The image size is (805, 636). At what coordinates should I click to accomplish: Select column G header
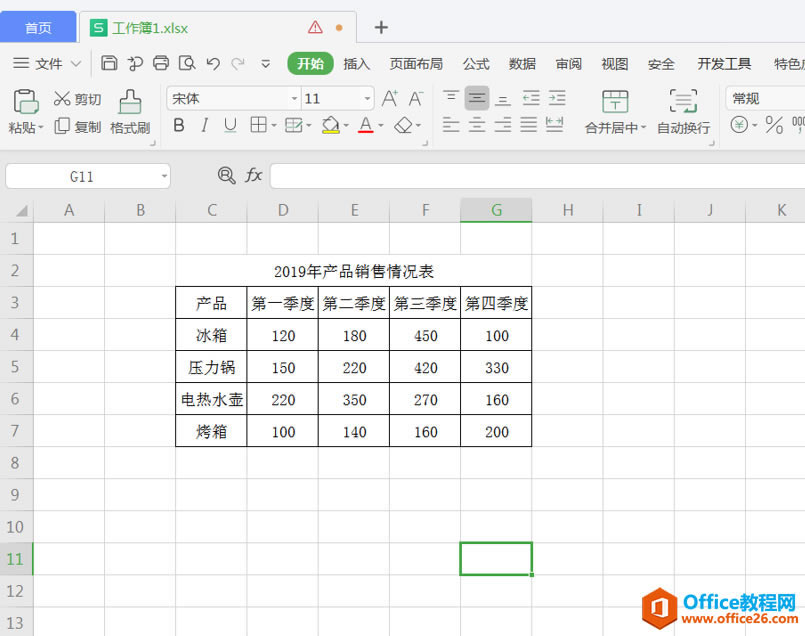[496, 210]
